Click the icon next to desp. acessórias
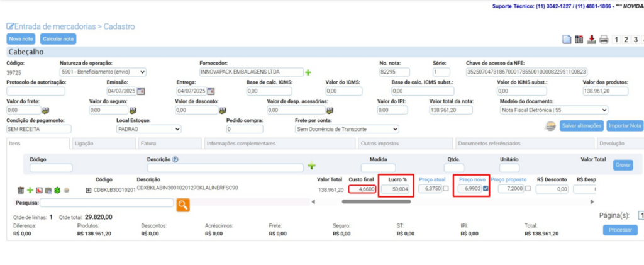Image resolution: width=644 pixels, height=265 pixels. (x=330, y=110)
